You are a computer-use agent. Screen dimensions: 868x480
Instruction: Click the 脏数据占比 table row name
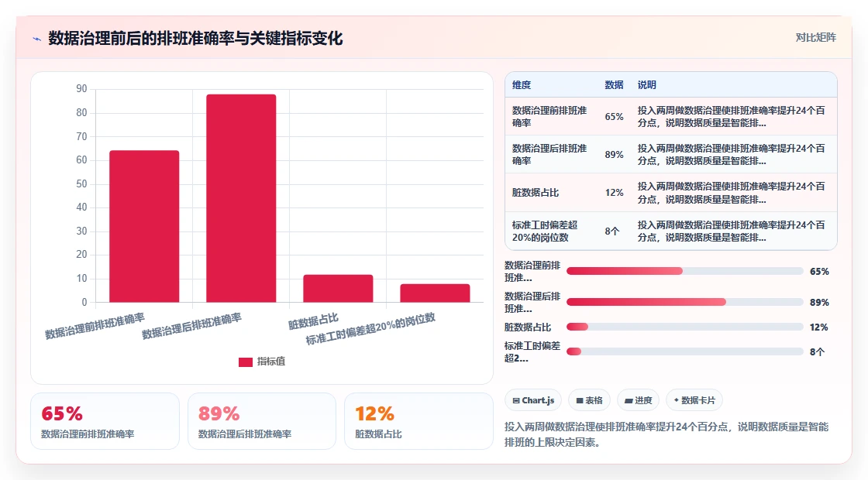point(536,193)
